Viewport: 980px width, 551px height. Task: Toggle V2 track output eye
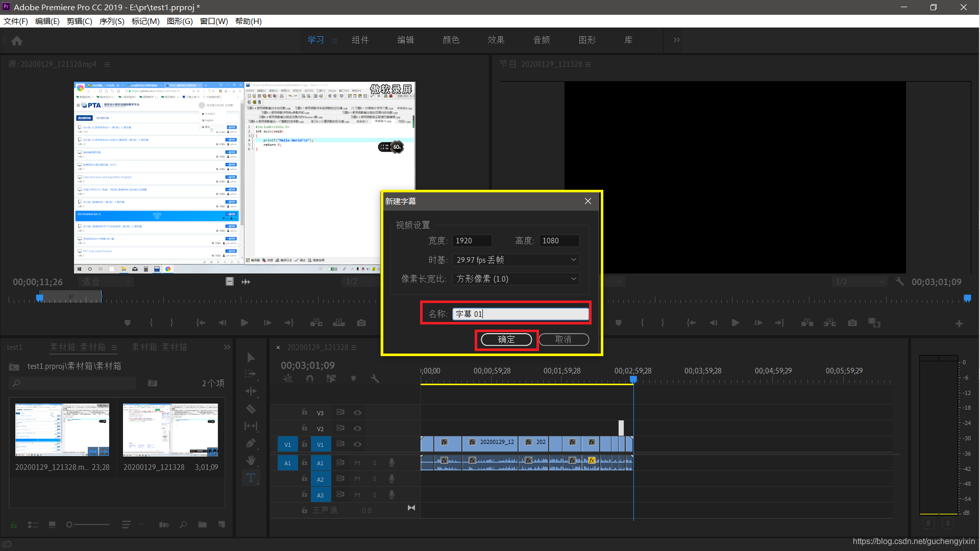(x=357, y=429)
